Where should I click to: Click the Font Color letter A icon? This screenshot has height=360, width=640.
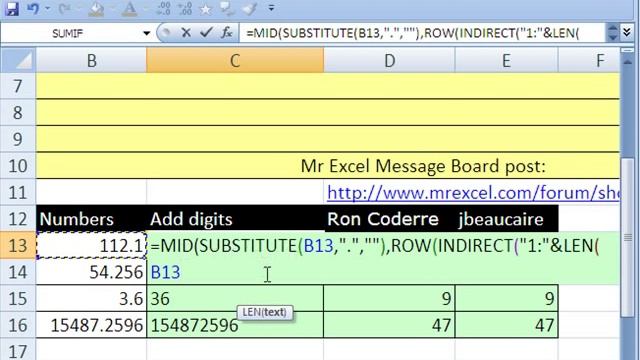point(129,9)
